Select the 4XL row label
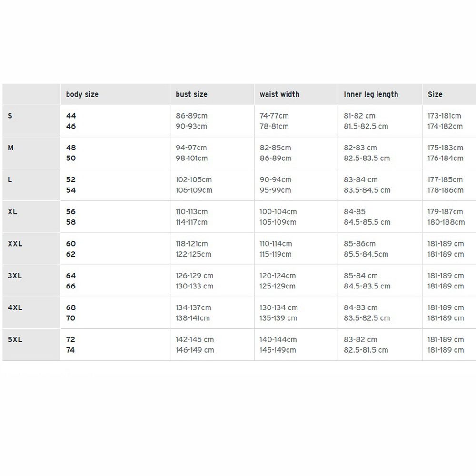This screenshot has width=476, height=476. (x=15, y=307)
